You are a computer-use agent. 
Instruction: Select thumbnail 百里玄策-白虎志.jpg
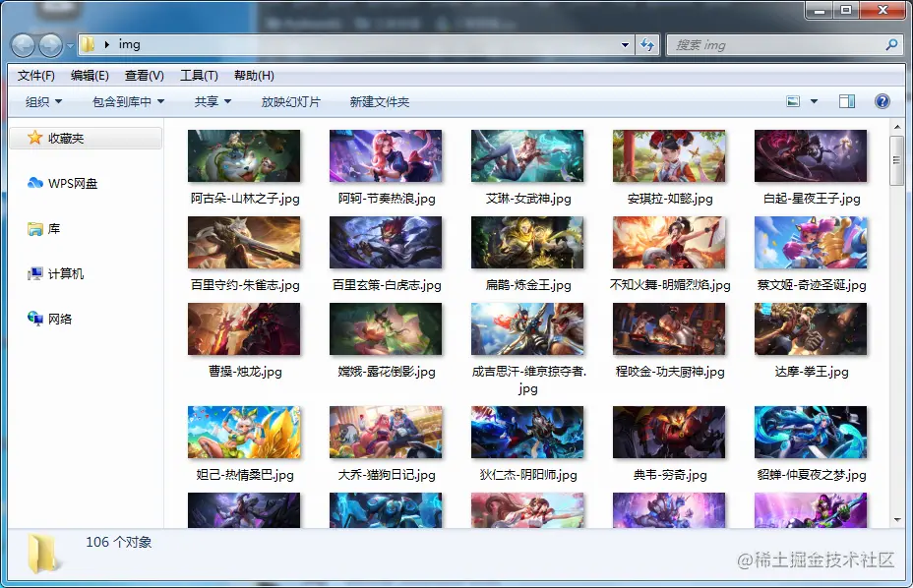tap(386, 243)
